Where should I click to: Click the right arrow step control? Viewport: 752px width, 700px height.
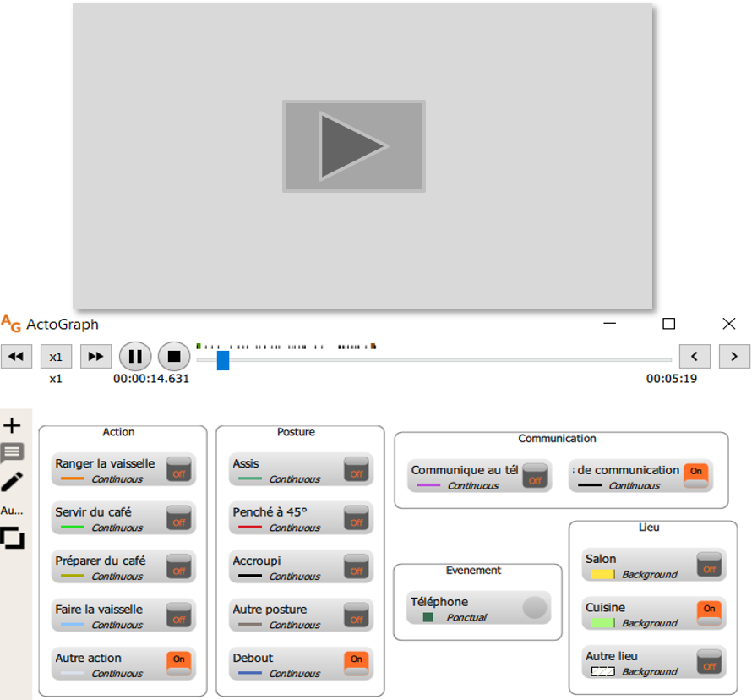[733, 356]
